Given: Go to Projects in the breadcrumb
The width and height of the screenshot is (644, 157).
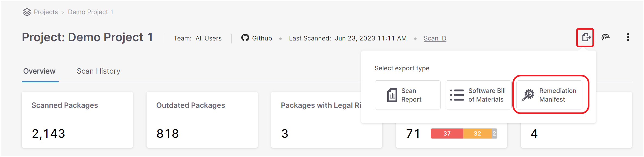Looking at the screenshot, I should 46,12.
